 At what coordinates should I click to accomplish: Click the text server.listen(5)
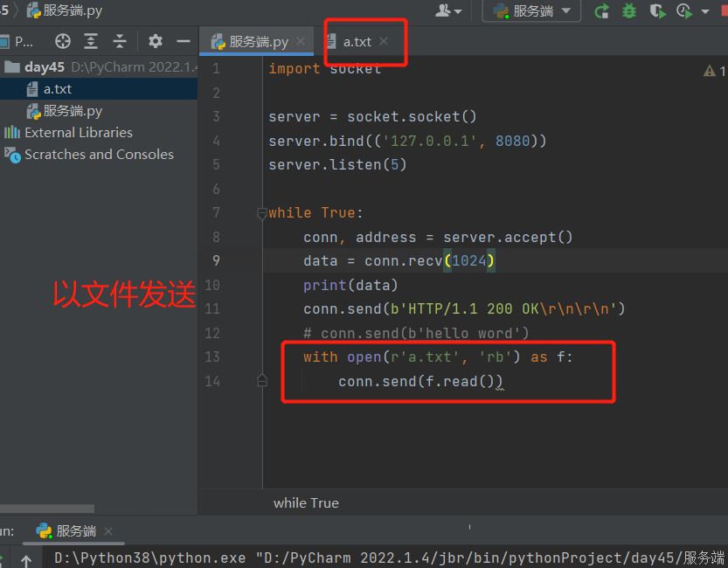(x=337, y=165)
